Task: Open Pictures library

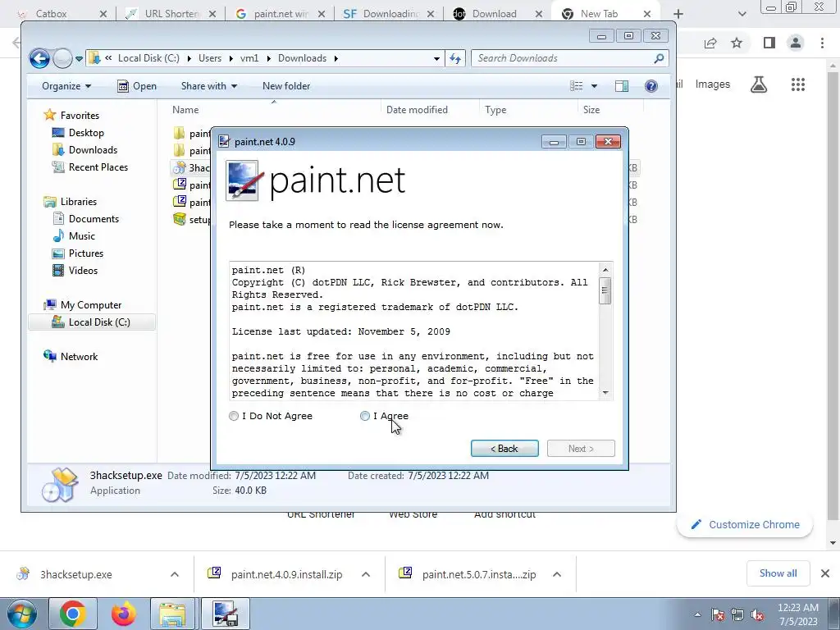Action: point(85,253)
